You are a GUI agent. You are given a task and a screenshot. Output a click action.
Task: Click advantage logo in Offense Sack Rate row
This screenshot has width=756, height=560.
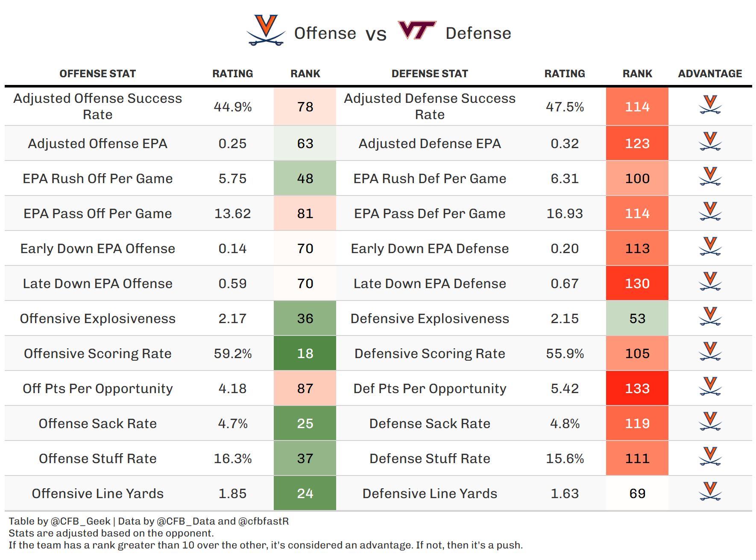pyautogui.click(x=710, y=422)
